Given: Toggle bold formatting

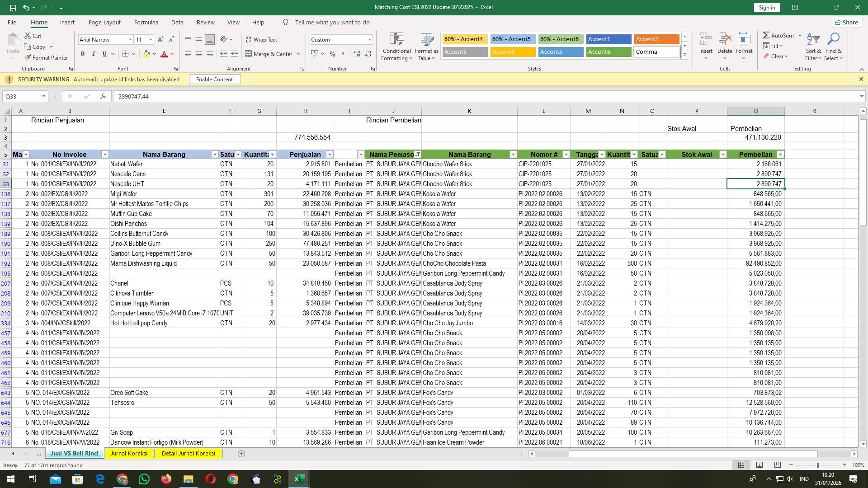Looking at the screenshot, I should click(x=83, y=54).
